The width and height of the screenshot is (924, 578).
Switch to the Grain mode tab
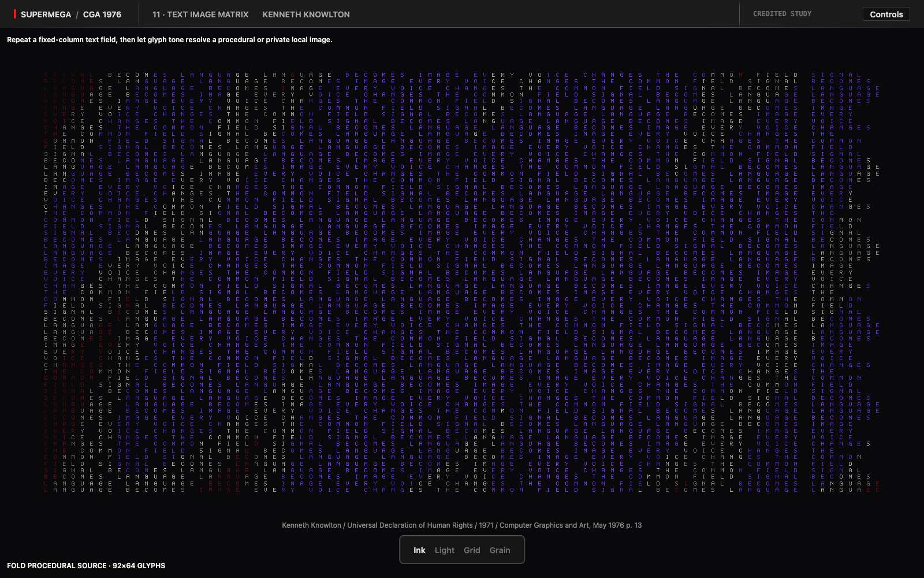(x=500, y=550)
